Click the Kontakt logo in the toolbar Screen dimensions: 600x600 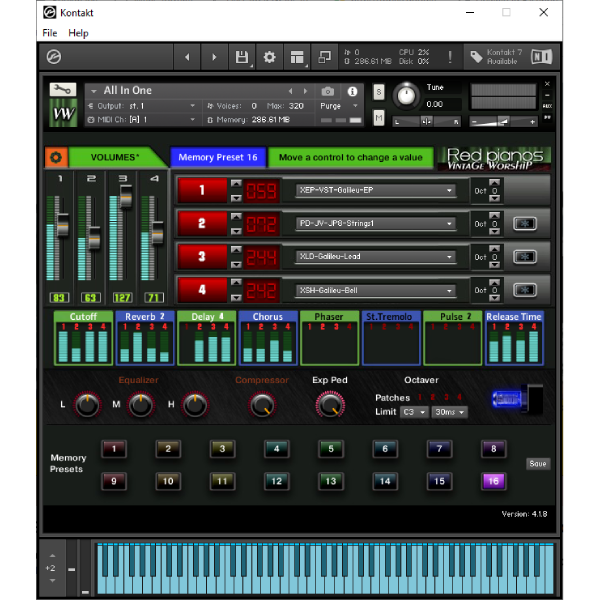[x=54, y=57]
